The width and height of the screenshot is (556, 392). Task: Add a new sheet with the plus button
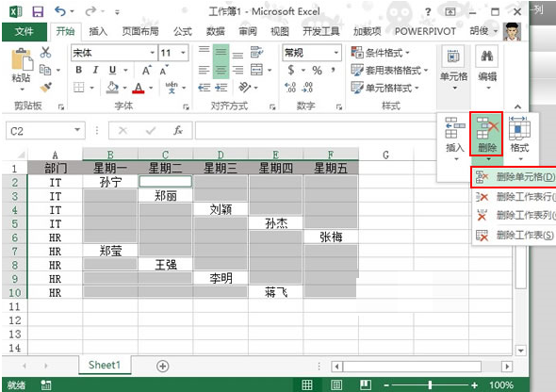click(x=163, y=366)
